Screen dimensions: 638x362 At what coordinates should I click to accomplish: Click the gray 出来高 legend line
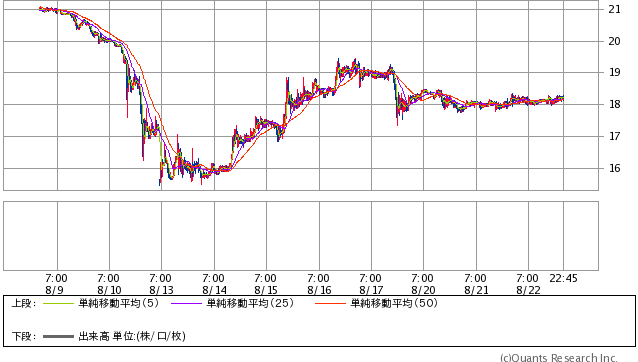pyautogui.click(x=58, y=336)
